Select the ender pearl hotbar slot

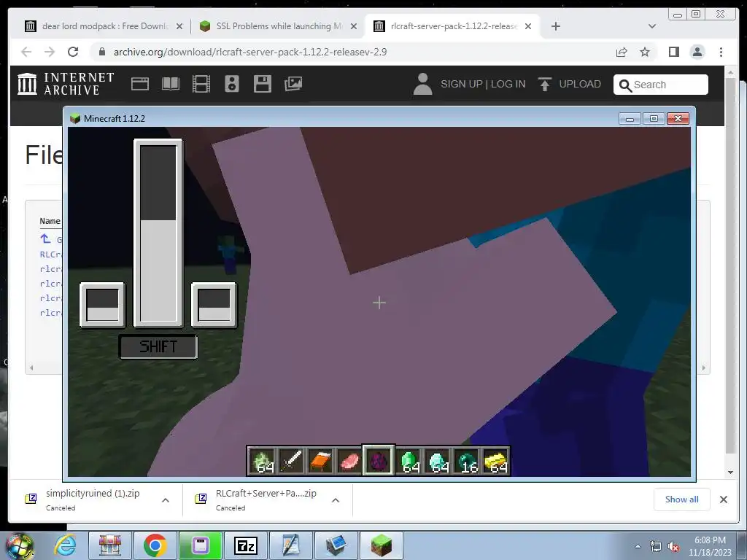point(467,461)
